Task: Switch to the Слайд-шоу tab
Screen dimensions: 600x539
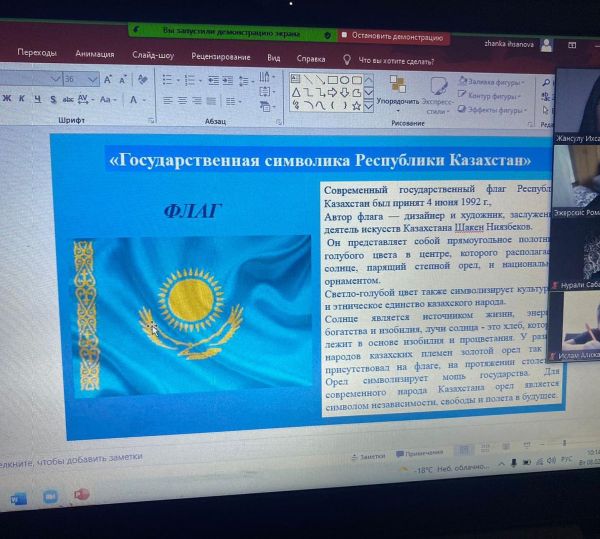Action: tap(153, 55)
